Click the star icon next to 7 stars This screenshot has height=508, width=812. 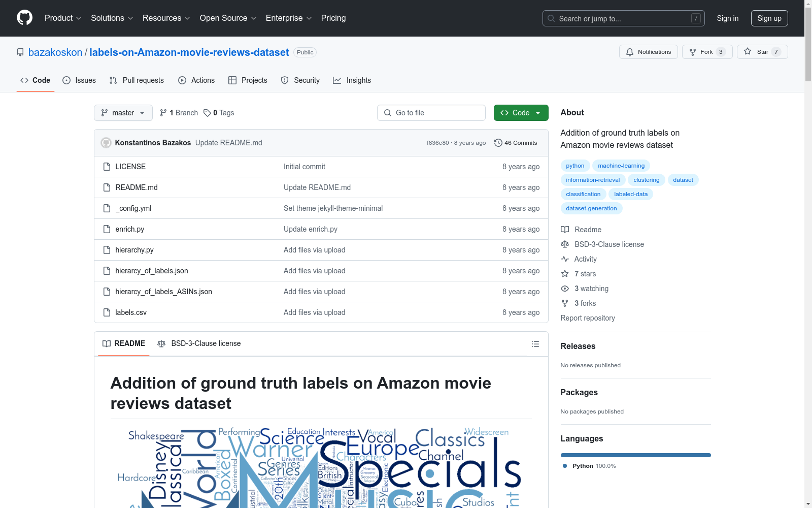click(565, 274)
